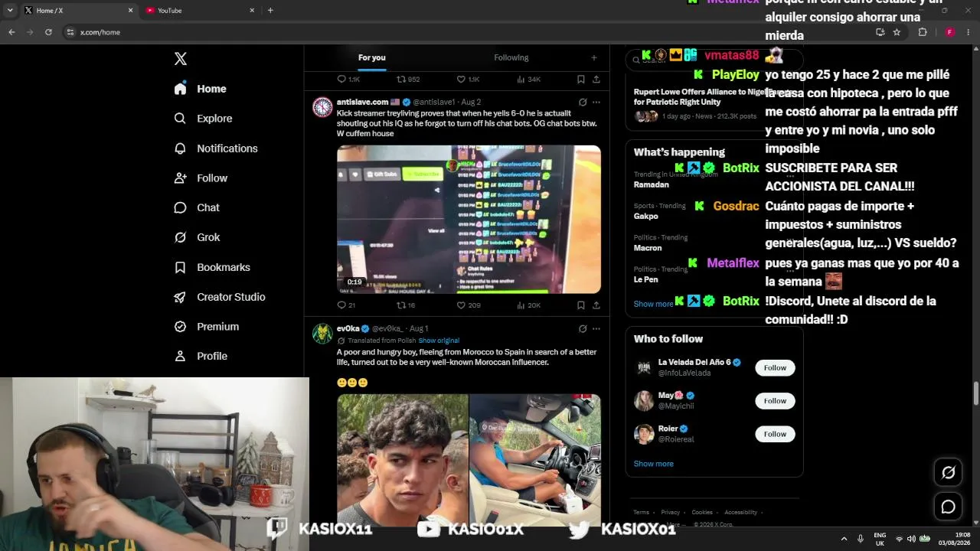Reload the x.com page
This screenshot has width=980, height=551.
coord(48,32)
